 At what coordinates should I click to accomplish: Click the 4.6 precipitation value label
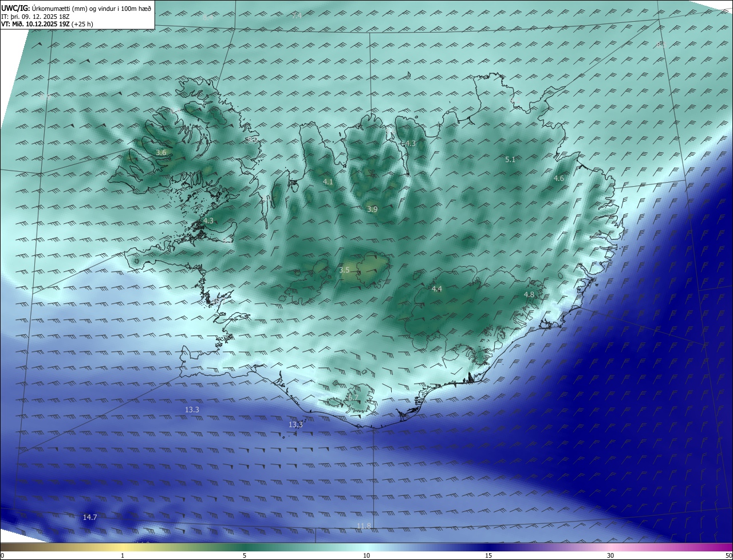coord(558,179)
